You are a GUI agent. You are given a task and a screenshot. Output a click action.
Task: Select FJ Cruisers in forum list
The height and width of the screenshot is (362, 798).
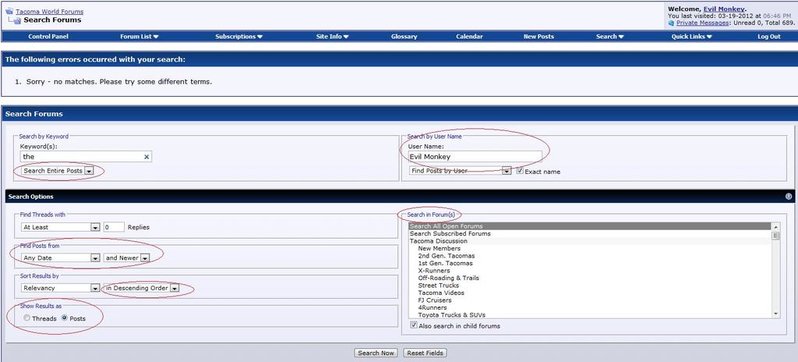click(x=590, y=300)
